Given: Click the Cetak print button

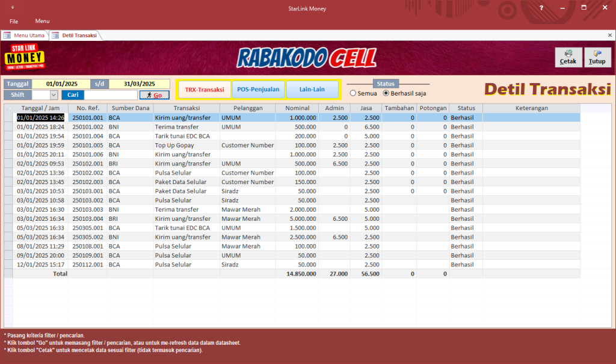Looking at the screenshot, I should [x=568, y=57].
